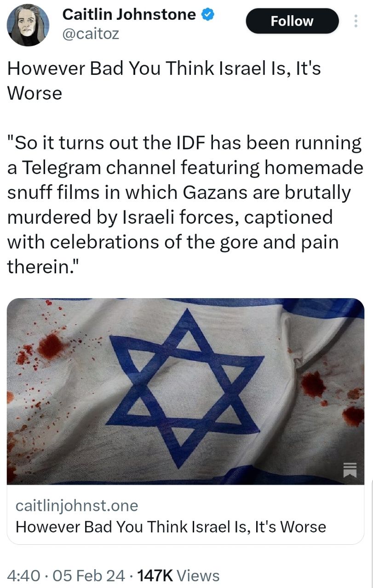The height and width of the screenshot is (588, 373).
Task: Tap the quoted paragraph about the IDF
Action: [184, 204]
